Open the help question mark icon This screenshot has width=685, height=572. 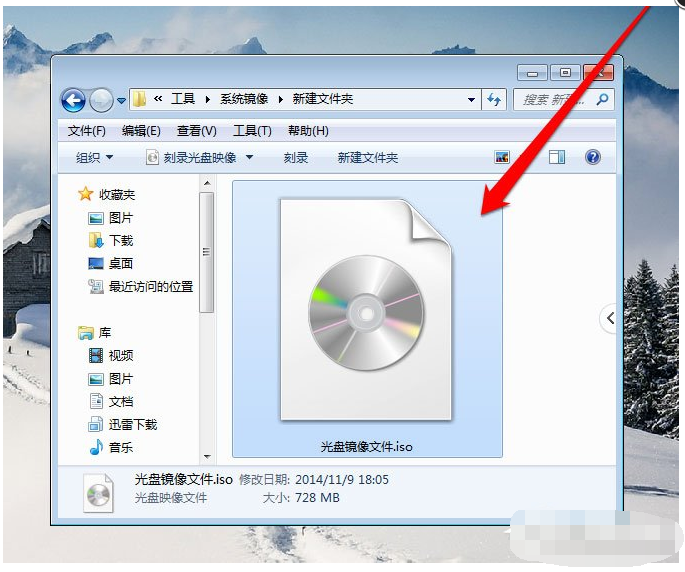[x=592, y=157]
